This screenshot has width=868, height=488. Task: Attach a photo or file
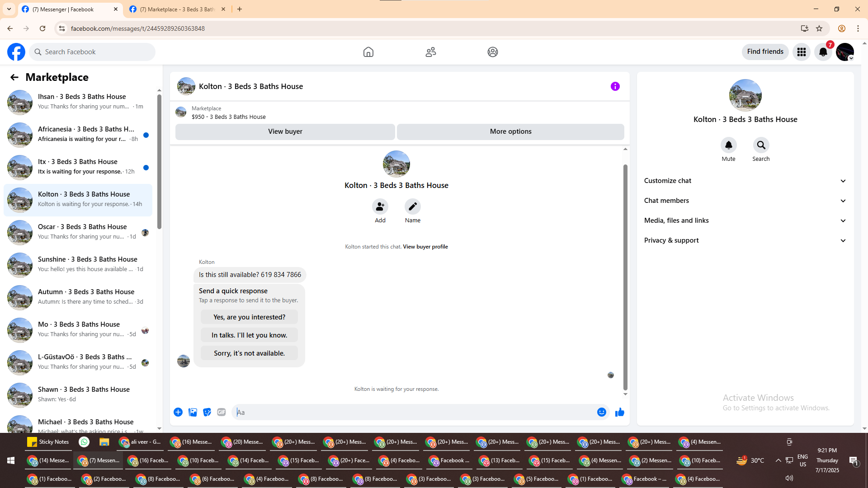(x=193, y=412)
